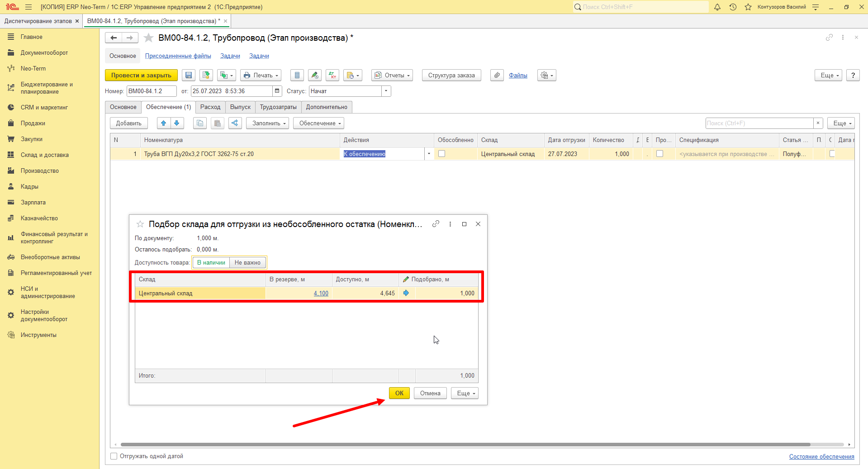Open the Заполнить dropdown menu
Image resolution: width=868 pixels, height=469 pixels.
tap(267, 123)
